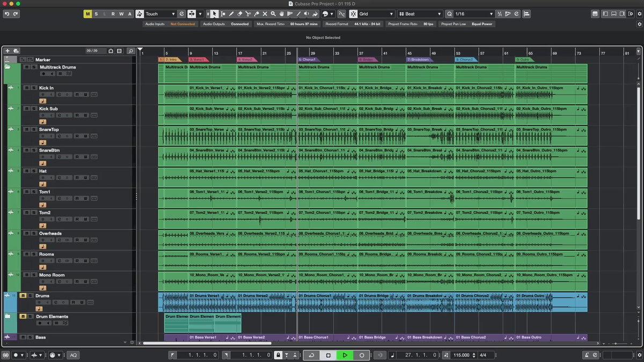Screen dimensions: 644x362
Task: Toggle the global Mute M button
Action: pos(87,14)
